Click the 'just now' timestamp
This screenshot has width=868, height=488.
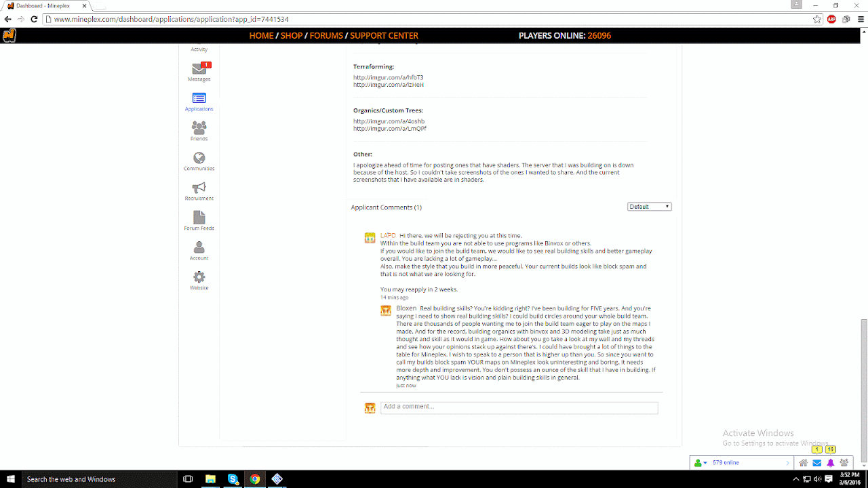[x=406, y=386]
